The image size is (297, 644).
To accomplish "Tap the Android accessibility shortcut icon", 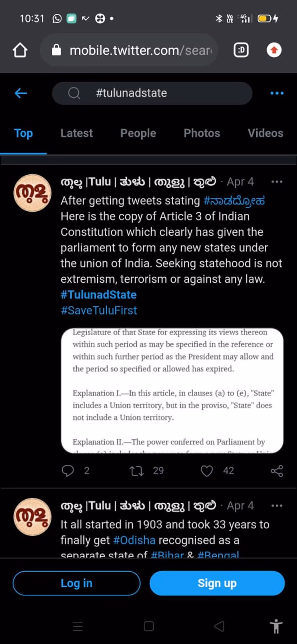I will 276,626.
